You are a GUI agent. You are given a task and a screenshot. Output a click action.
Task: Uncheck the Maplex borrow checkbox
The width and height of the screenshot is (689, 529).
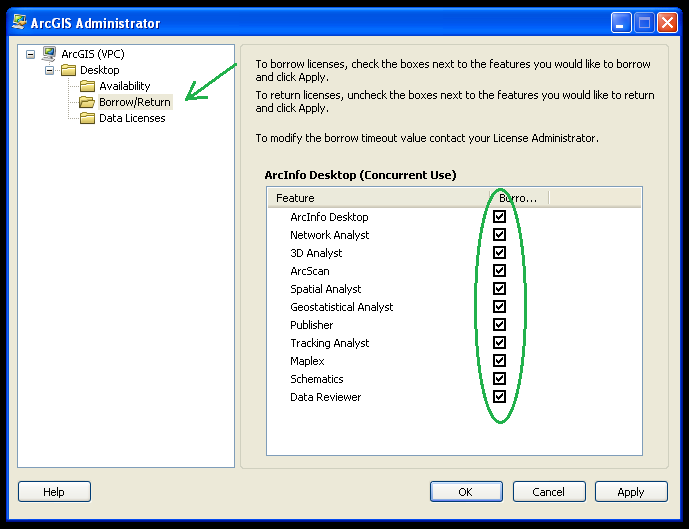click(499, 361)
